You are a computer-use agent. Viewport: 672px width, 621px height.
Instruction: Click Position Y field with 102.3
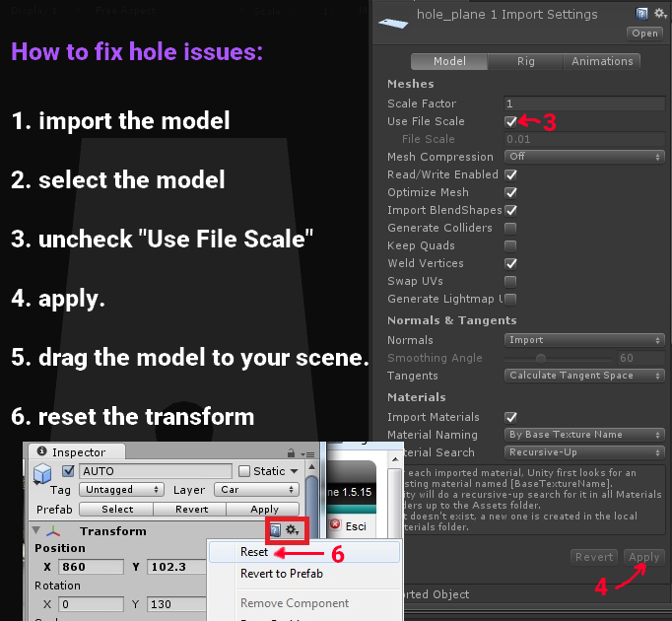(176, 567)
